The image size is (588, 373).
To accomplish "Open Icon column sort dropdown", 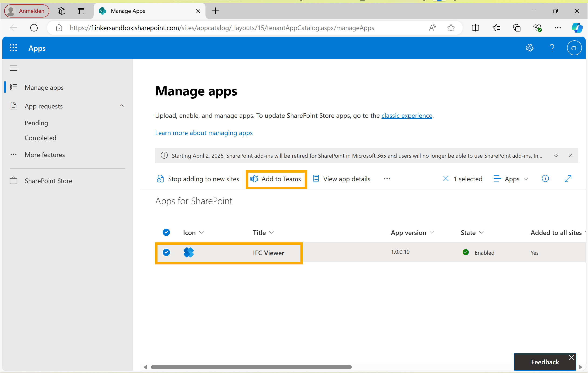I will pyautogui.click(x=193, y=232).
